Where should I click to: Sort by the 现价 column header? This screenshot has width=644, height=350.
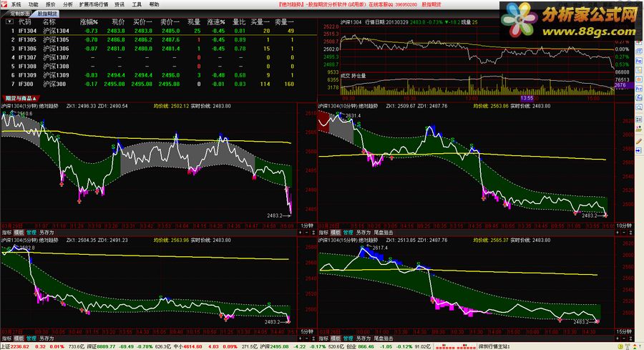(118, 21)
